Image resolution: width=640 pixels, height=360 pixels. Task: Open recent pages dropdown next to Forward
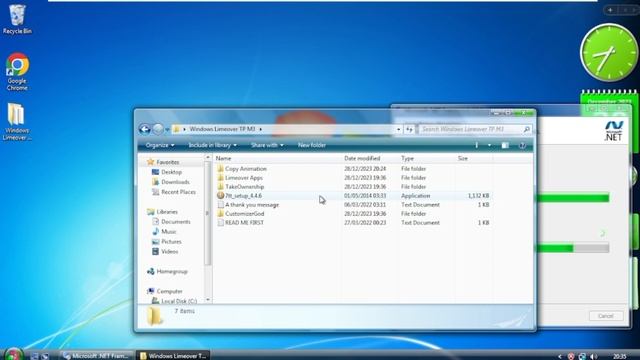167,129
